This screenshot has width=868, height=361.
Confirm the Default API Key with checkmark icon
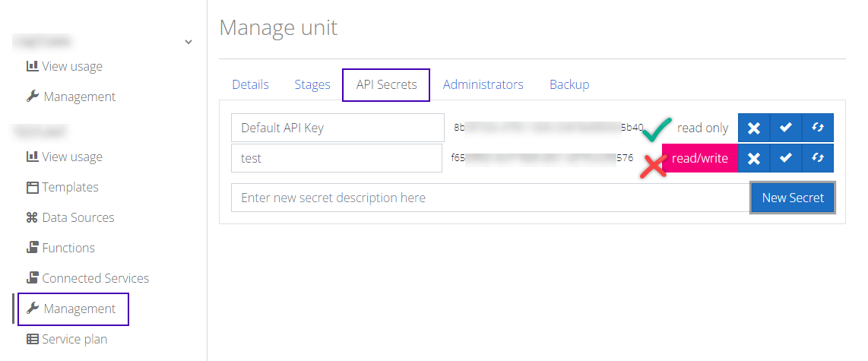coord(785,128)
